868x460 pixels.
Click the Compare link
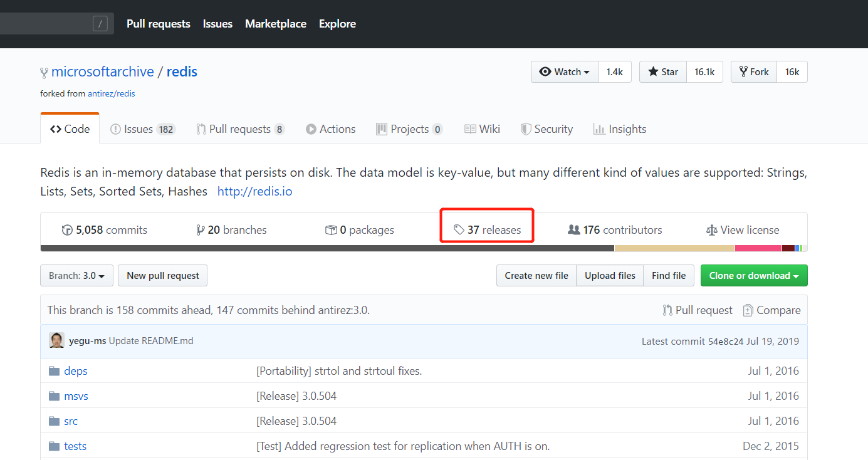tap(771, 310)
